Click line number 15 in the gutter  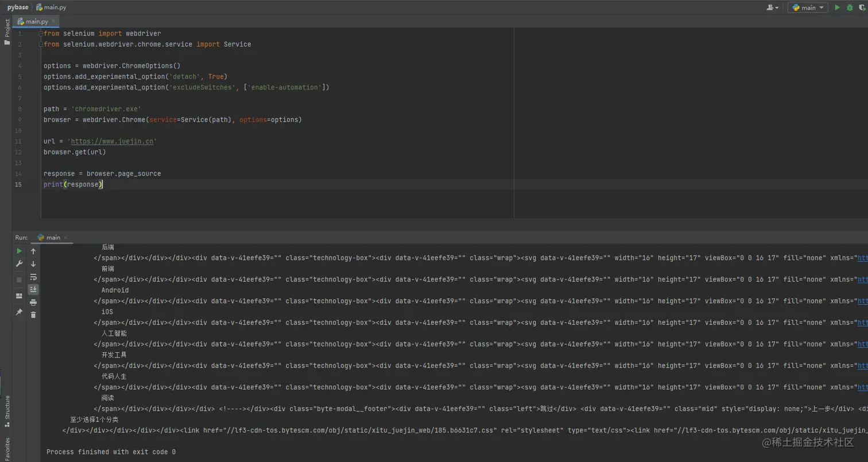(18, 184)
